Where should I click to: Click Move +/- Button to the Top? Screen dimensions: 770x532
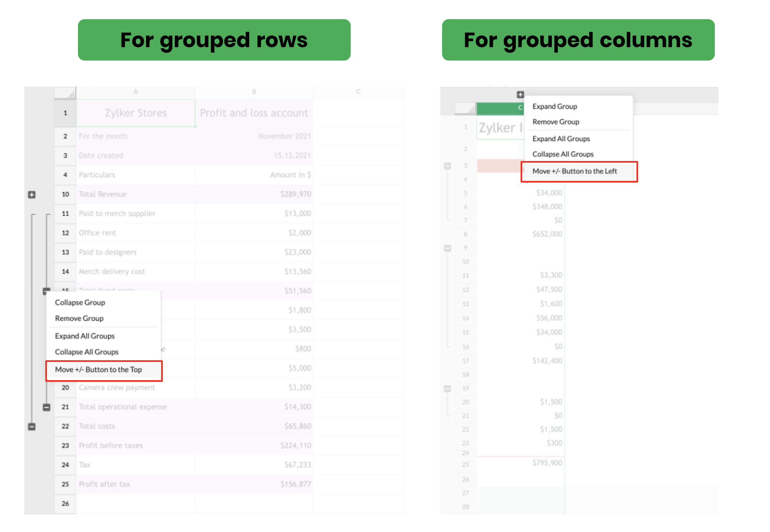[98, 370]
